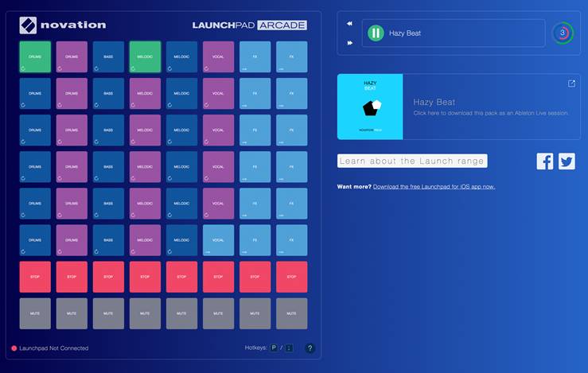This screenshot has width=588, height=373.
Task: Trigger the seventh-column FX pad in the fifth row
Action: coord(255,204)
